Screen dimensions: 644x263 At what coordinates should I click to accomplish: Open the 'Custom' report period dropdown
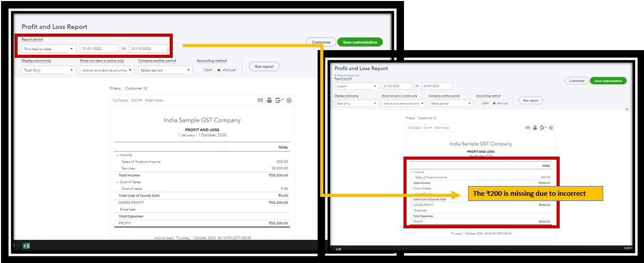coord(356,86)
